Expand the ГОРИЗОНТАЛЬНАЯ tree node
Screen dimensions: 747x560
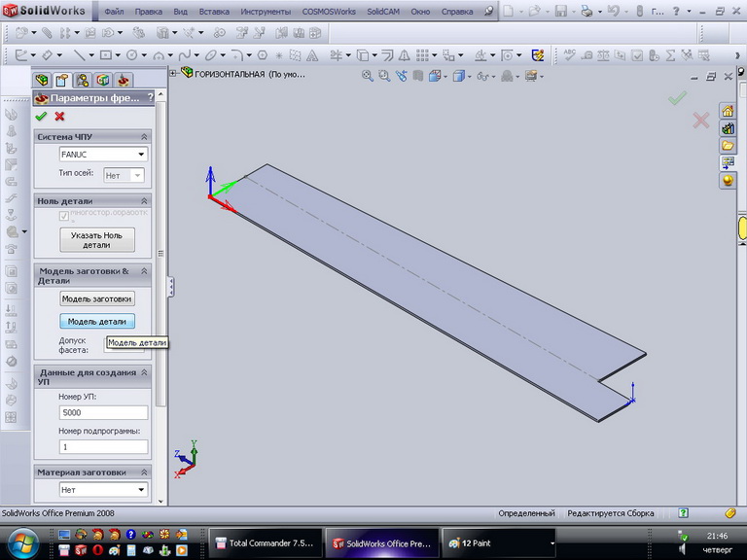click(x=173, y=74)
